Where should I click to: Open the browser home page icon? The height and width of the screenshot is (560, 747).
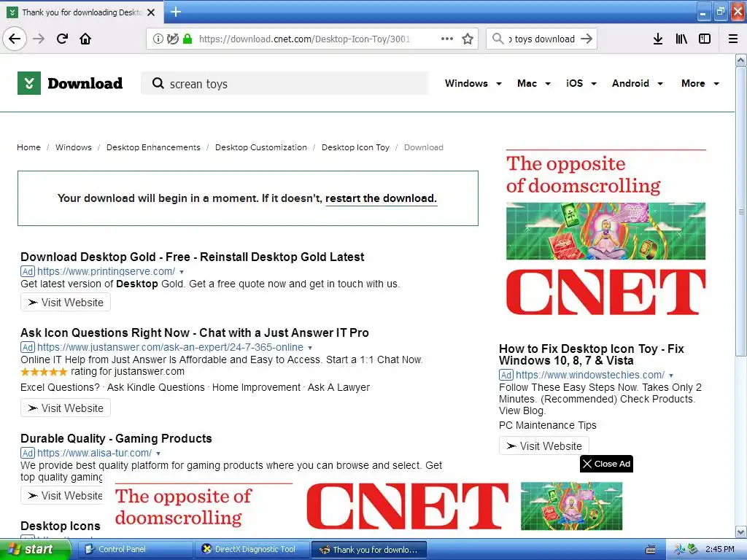85,39
